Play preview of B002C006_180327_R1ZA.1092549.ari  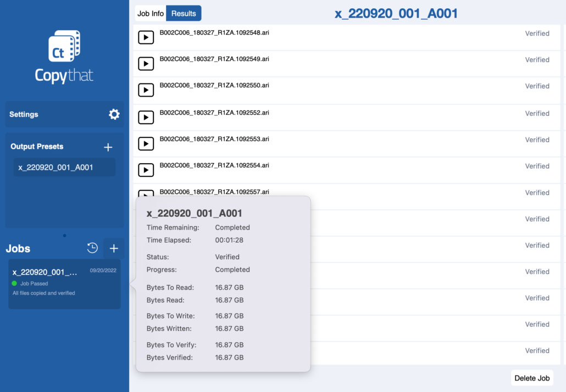point(146,63)
